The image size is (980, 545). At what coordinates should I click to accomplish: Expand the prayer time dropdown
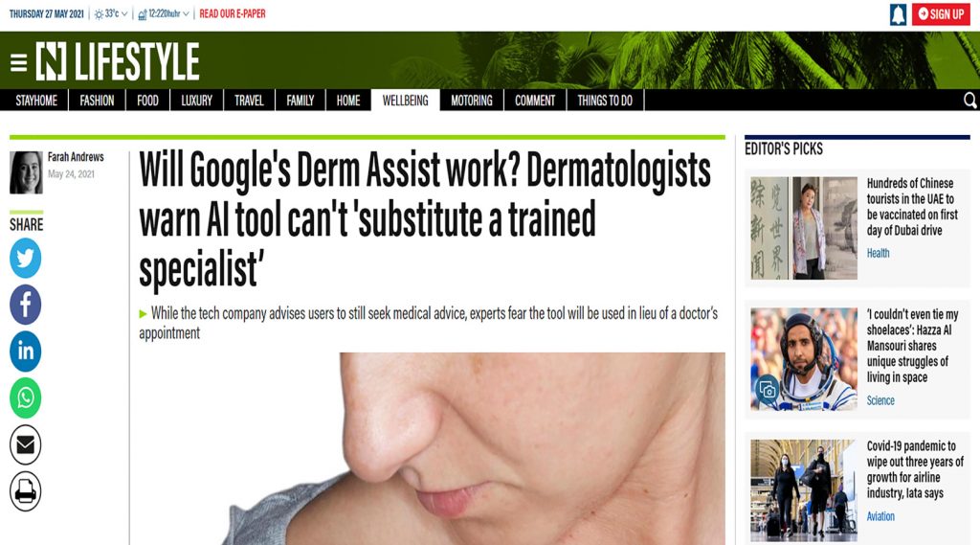(x=163, y=13)
